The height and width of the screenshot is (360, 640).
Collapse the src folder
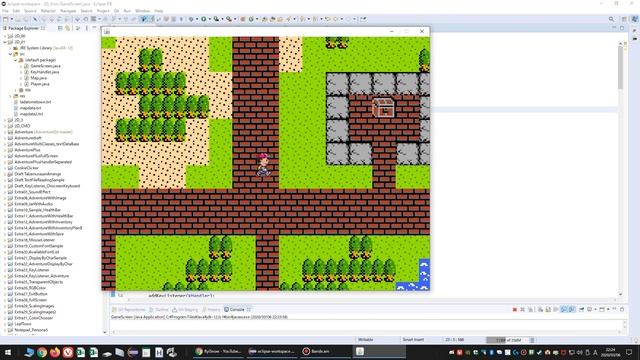click(x=10, y=54)
